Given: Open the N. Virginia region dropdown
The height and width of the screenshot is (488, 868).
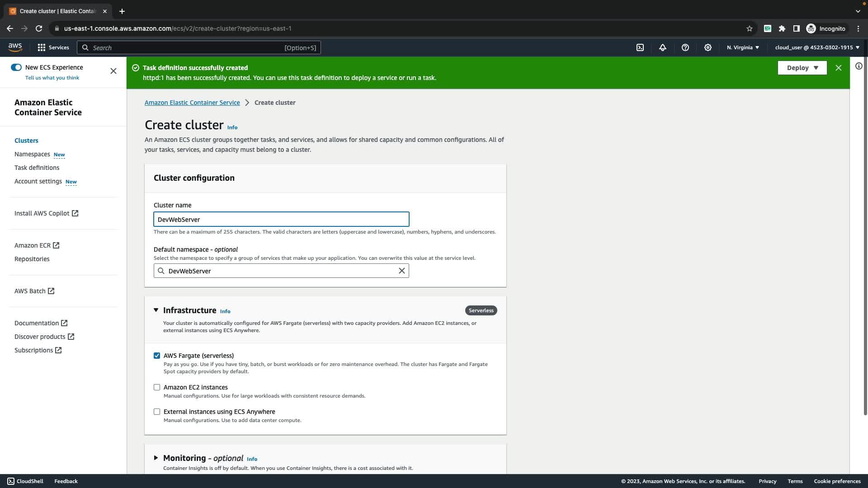Looking at the screenshot, I should click(743, 47).
